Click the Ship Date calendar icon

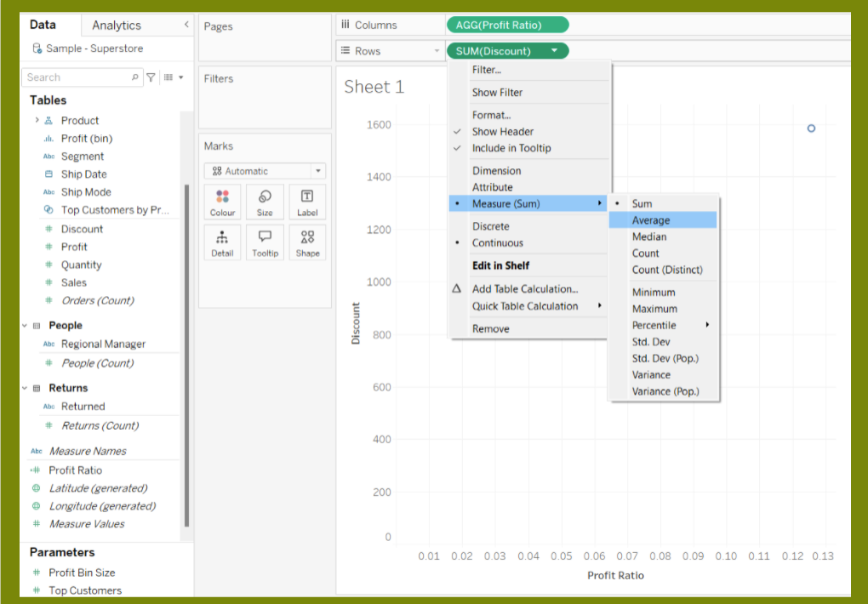(x=49, y=174)
